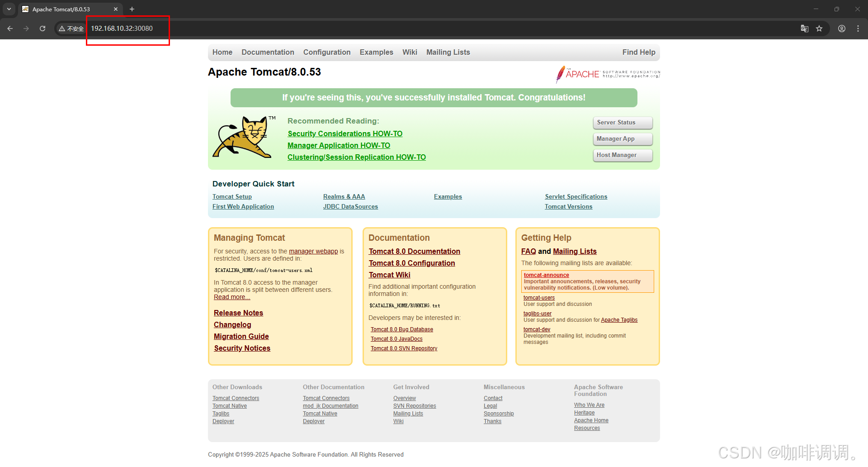
Task: Click the manager webapp link
Action: click(x=313, y=252)
